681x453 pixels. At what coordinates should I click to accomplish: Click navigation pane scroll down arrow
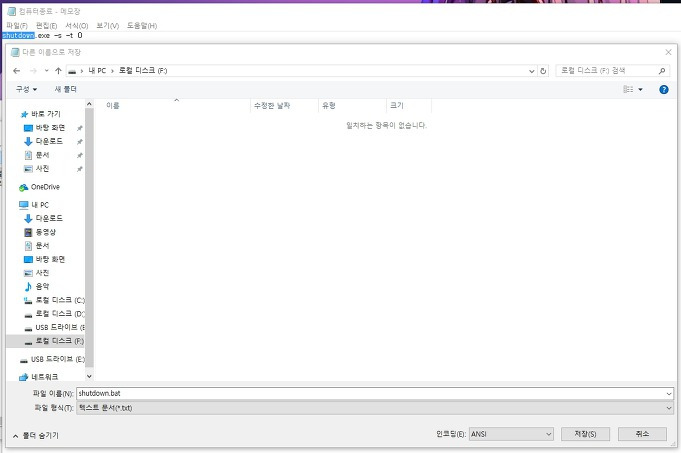(89, 376)
